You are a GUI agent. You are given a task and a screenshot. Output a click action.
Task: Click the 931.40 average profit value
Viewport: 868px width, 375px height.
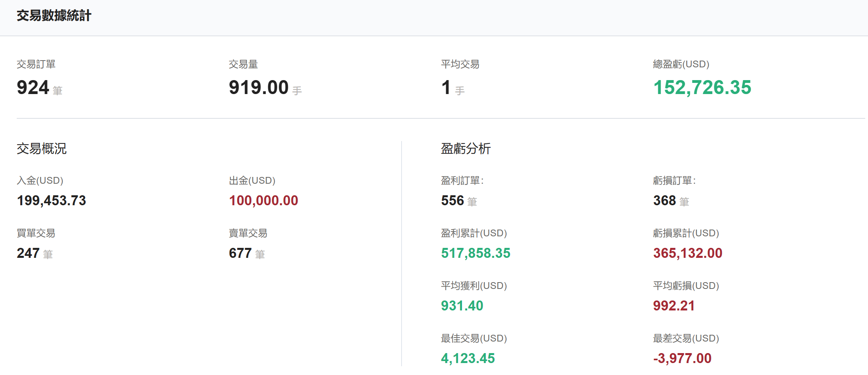(462, 306)
